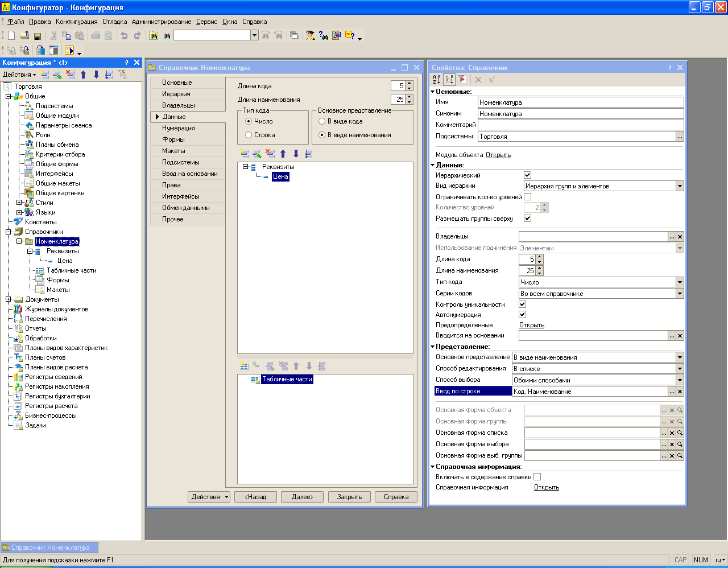Decrease 'Длина наименования' spinner in Справочник window
Screen dimensions: 728x568
[409, 102]
